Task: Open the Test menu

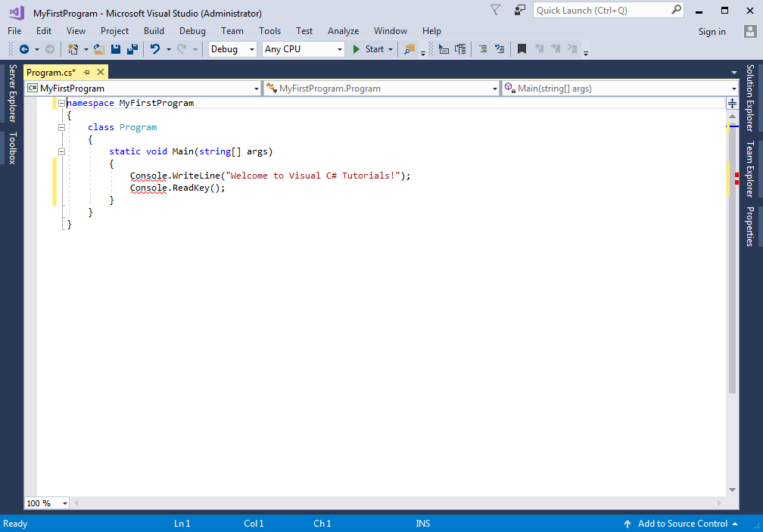Action: click(x=304, y=31)
